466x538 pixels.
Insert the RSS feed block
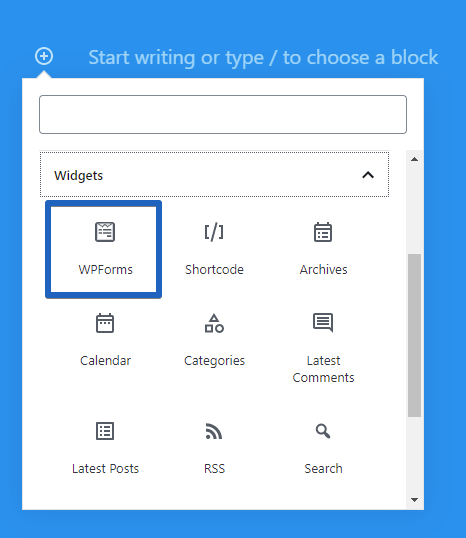coord(214,448)
